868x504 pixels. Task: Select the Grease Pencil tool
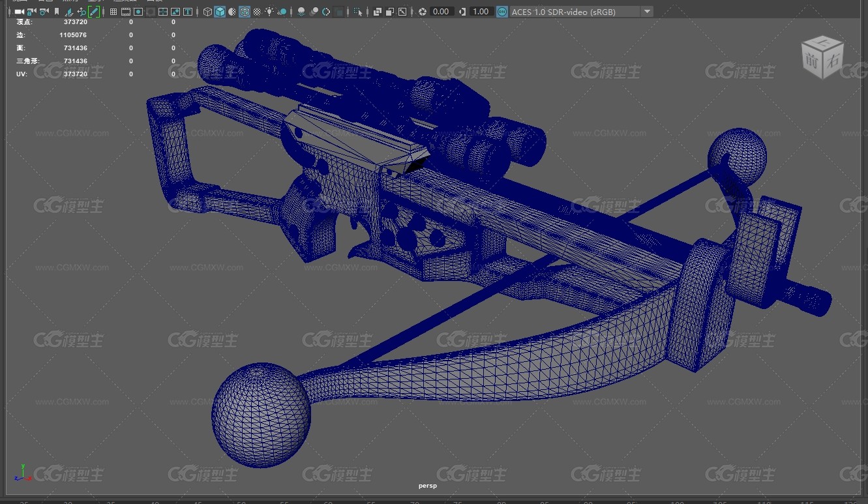pyautogui.click(x=94, y=12)
